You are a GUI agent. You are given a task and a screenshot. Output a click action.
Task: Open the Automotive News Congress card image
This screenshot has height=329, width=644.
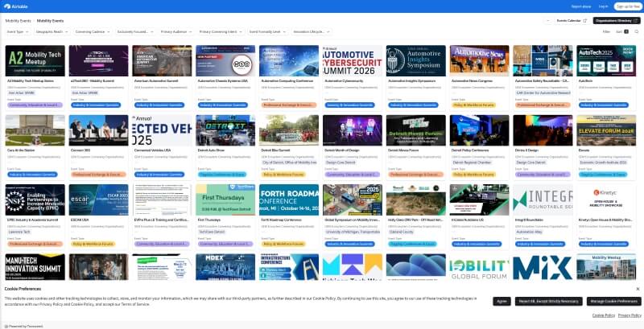tap(479, 60)
